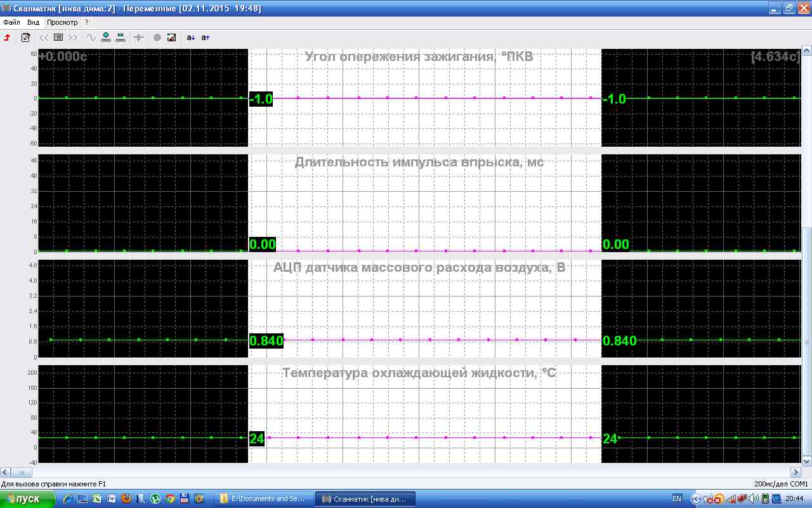Switch to 'E:\Documents and Se...' taskbar window
812x508 pixels.
click(263, 498)
